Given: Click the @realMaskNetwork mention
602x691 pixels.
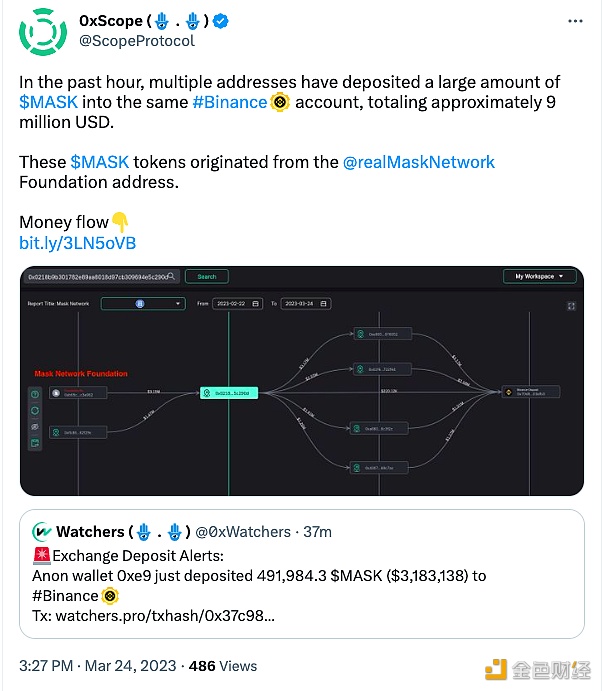Looking at the screenshot, I should click(418, 162).
